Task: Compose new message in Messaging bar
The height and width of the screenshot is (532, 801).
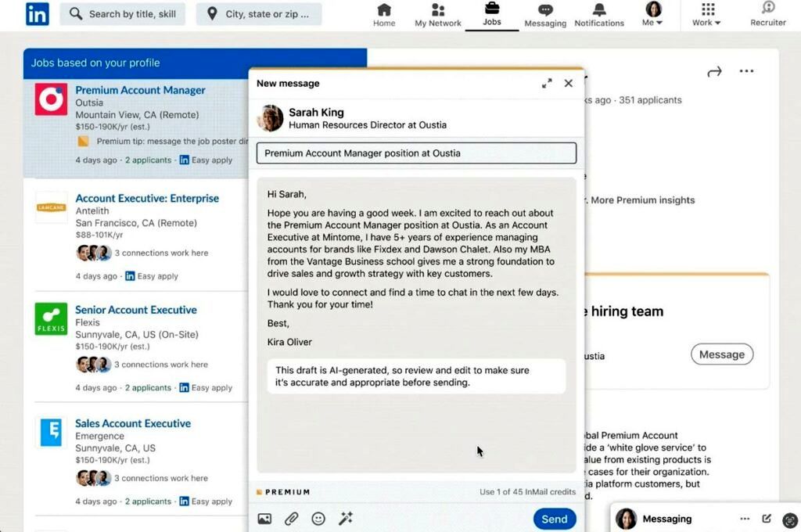Action: tap(767, 519)
